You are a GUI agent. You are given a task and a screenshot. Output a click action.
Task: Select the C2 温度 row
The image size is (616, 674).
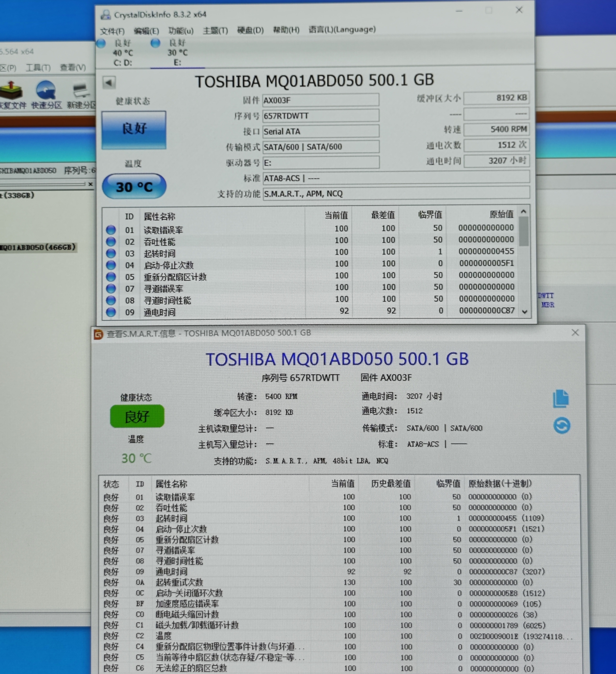tap(339, 636)
